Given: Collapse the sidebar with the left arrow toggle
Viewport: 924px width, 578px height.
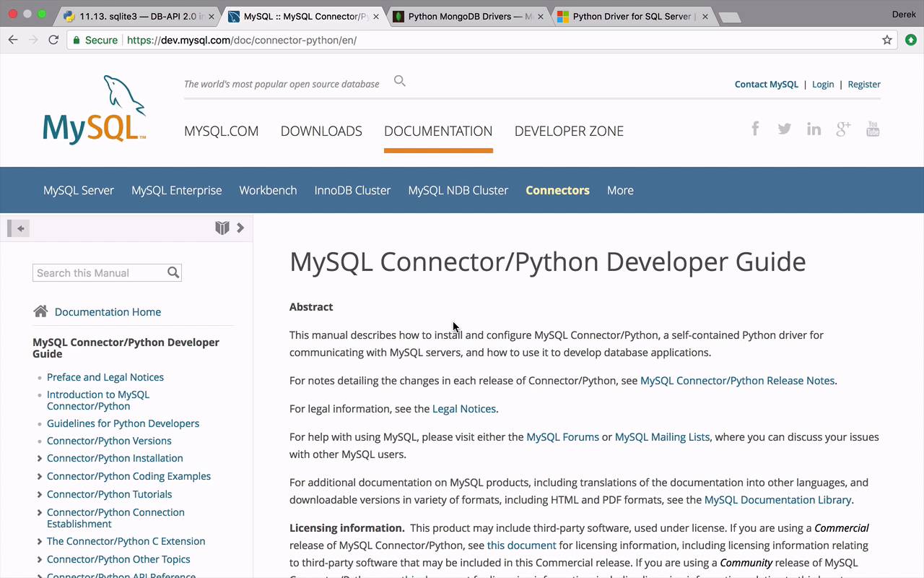Looking at the screenshot, I should (19, 228).
